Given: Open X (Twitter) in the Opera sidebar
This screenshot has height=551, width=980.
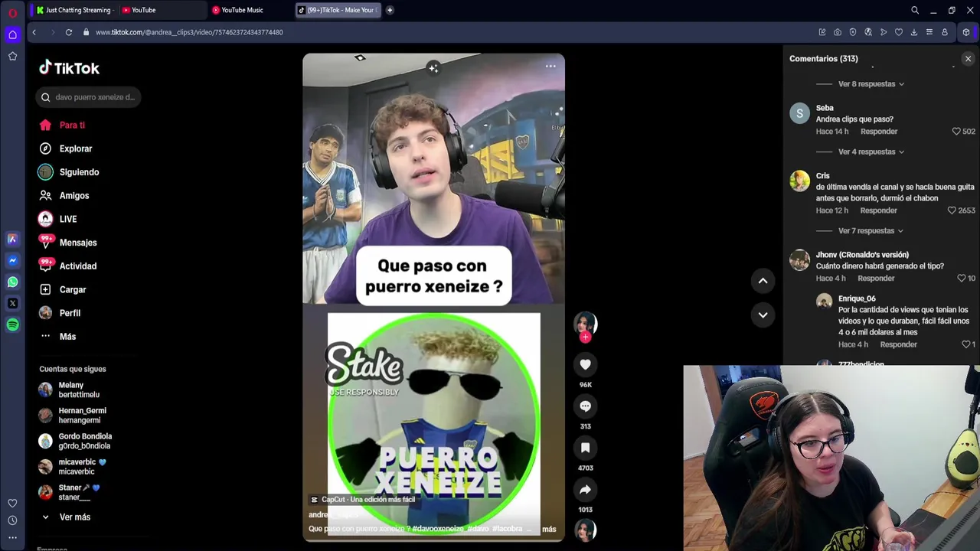Looking at the screenshot, I should click(x=12, y=303).
